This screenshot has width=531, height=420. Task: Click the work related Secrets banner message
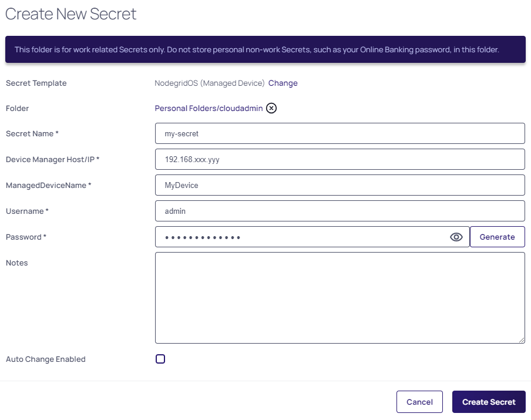[x=257, y=49]
